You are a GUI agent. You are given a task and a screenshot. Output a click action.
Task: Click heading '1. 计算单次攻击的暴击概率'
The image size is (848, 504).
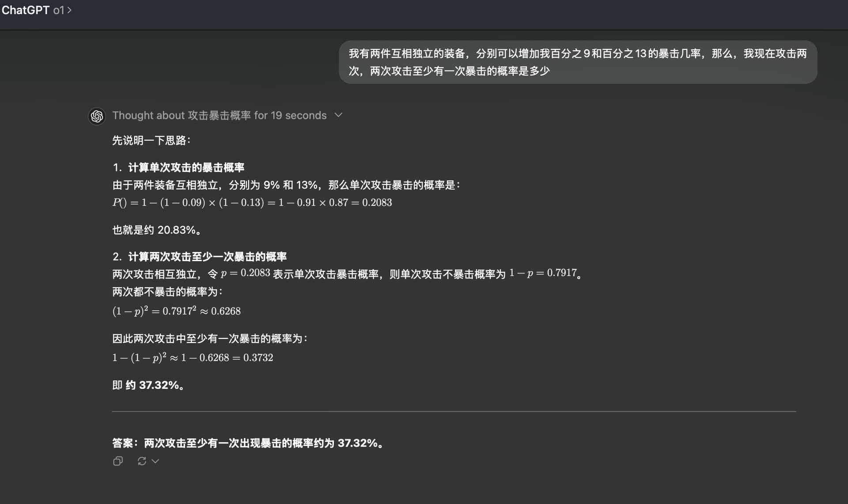[x=178, y=167]
